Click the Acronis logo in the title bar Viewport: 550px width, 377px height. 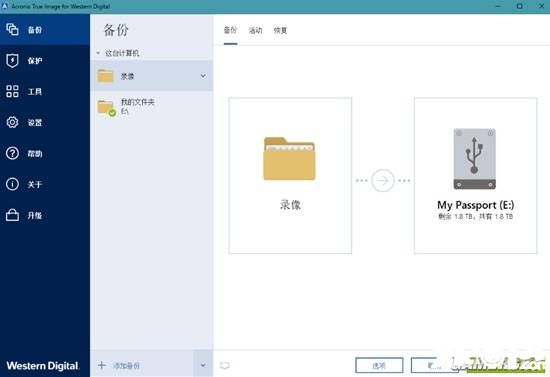[5, 6]
